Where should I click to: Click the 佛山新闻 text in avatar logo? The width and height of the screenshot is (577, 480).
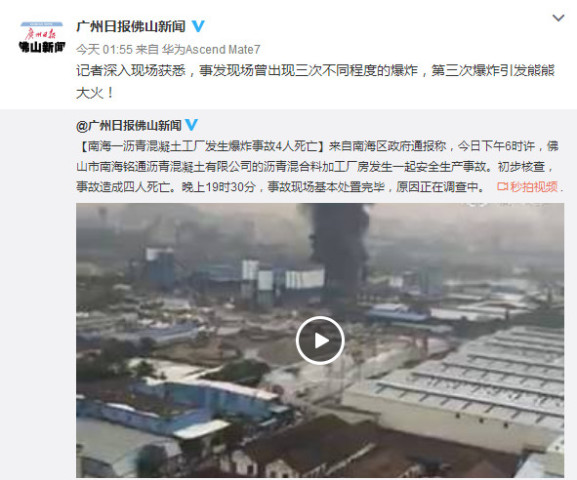pos(42,47)
